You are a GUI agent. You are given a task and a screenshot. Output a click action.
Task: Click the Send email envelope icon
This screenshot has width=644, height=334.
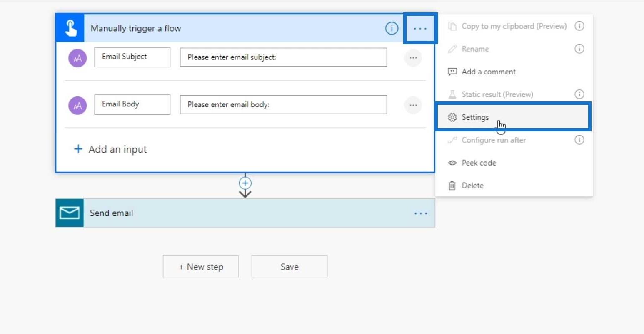pos(70,213)
